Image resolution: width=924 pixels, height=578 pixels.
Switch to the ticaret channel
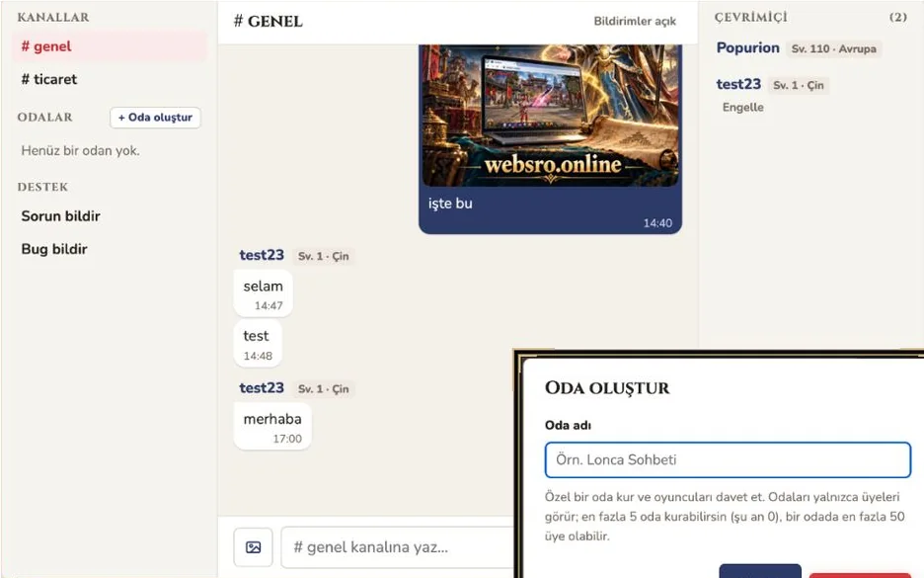(x=110, y=80)
